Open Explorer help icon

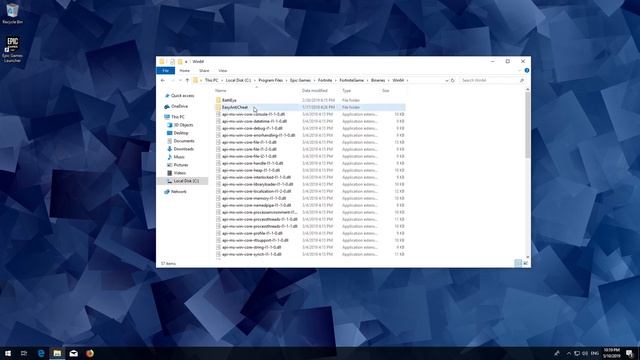click(x=527, y=71)
